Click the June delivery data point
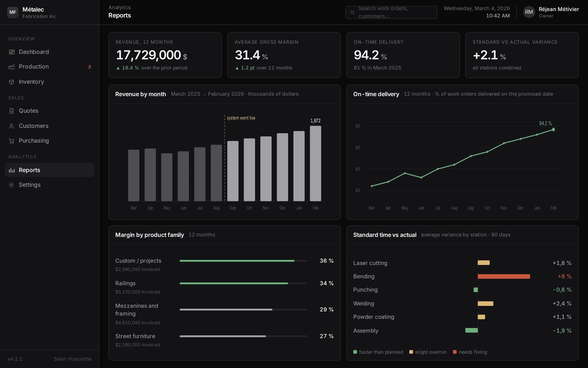Screen dimensions: 588x368 click(x=421, y=178)
